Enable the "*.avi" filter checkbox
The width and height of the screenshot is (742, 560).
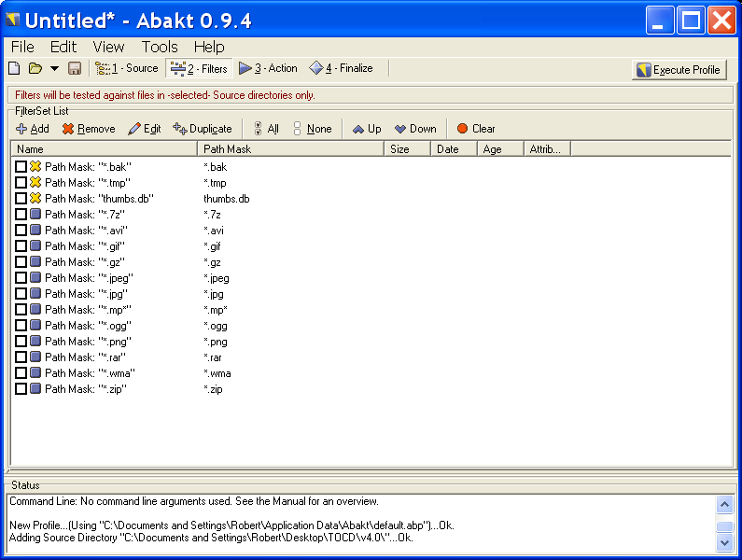[21, 230]
